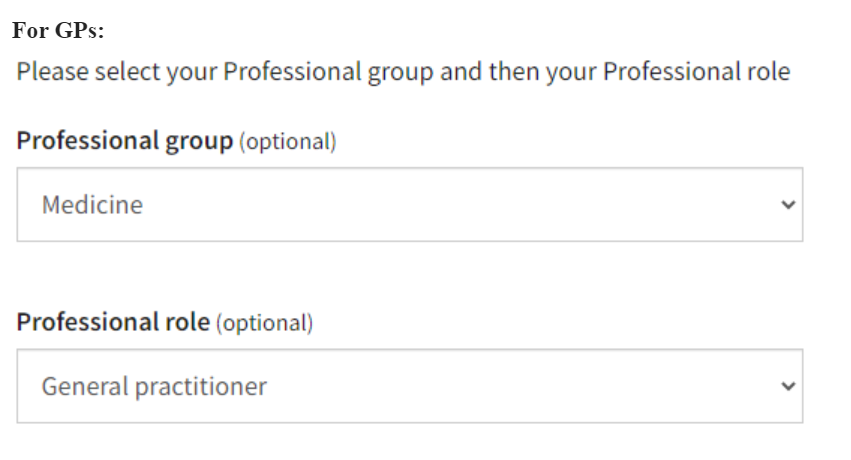The image size is (851, 460).
Task: Click the bold "Professional group" field label
Action: (x=124, y=141)
